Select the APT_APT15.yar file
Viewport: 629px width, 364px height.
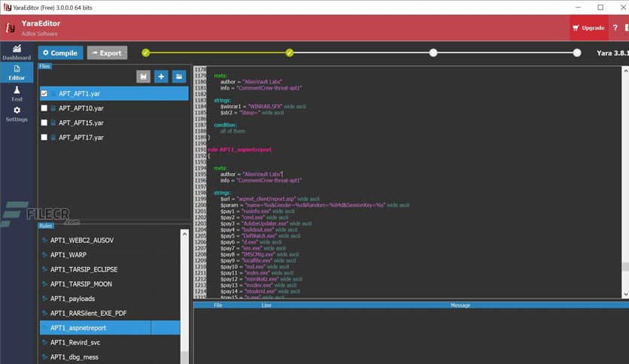[114, 123]
